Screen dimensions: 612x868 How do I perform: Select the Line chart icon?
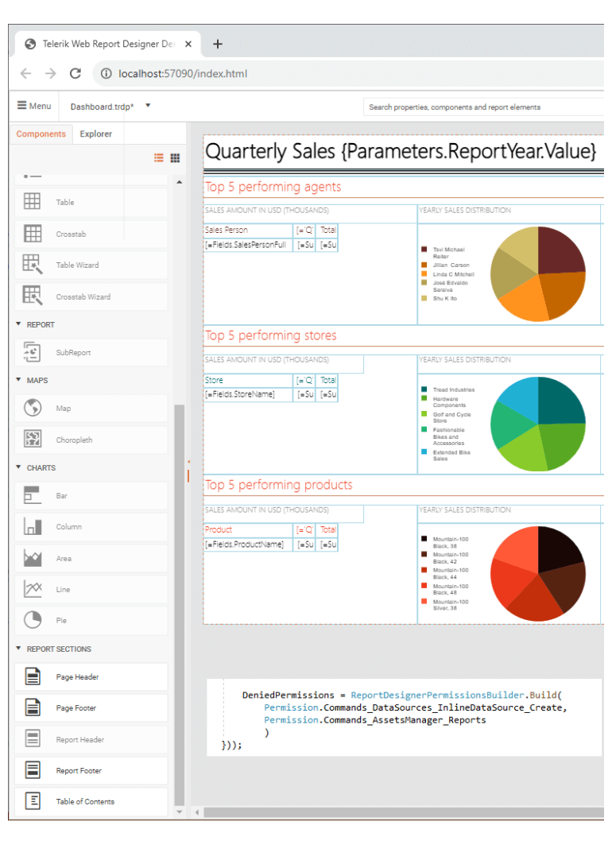click(32, 589)
